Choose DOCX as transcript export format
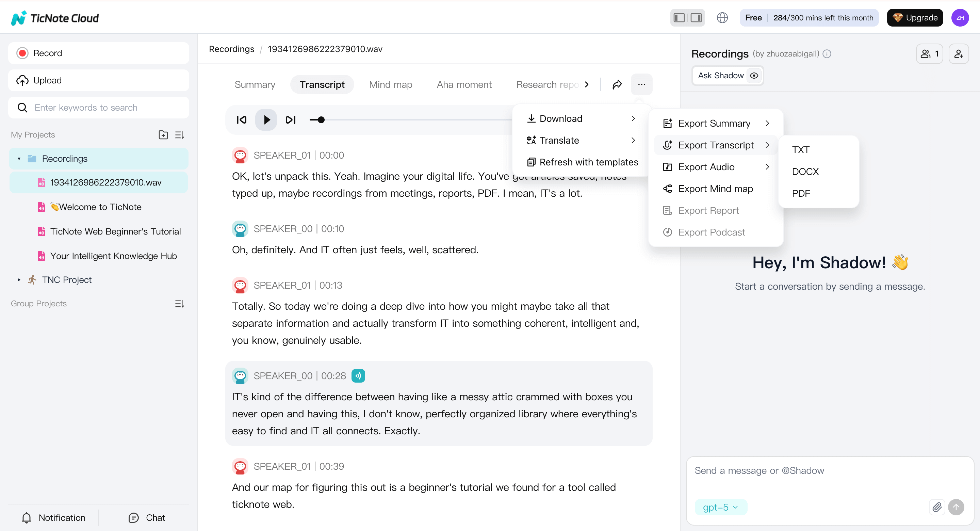Image resolution: width=980 pixels, height=531 pixels. pyautogui.click(x=805, y=171)
